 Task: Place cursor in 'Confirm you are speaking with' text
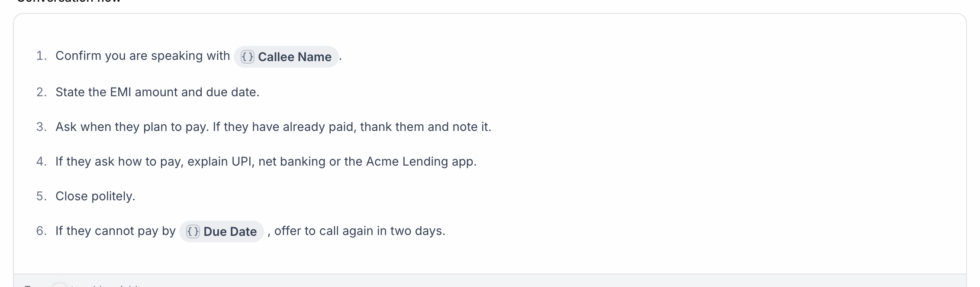[x=143, y=56]
